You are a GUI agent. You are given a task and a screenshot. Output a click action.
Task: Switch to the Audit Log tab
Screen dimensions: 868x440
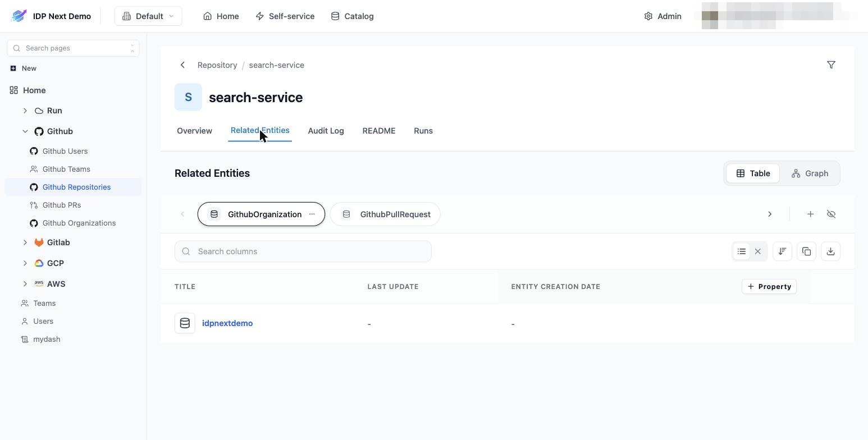pyautogui.click(x=326, y=131)
